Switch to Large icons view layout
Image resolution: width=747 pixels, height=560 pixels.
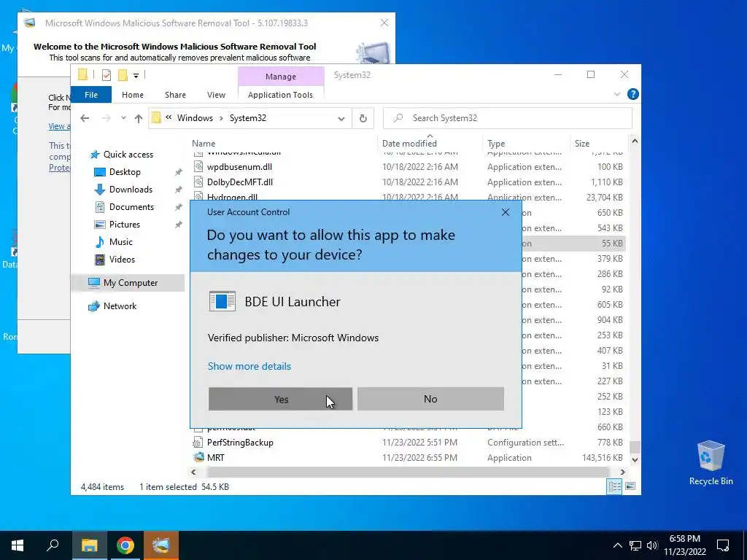coord(630,486)
